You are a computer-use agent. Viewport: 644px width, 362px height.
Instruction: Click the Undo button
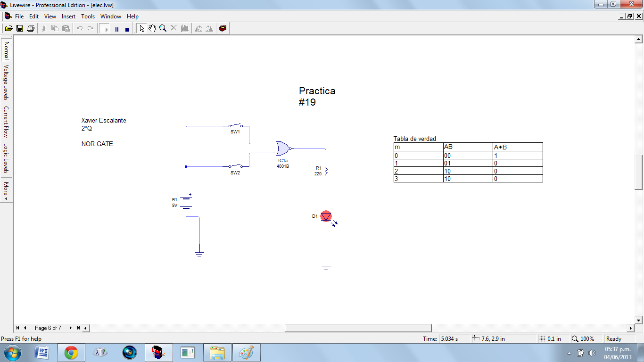tap(79, 28)
